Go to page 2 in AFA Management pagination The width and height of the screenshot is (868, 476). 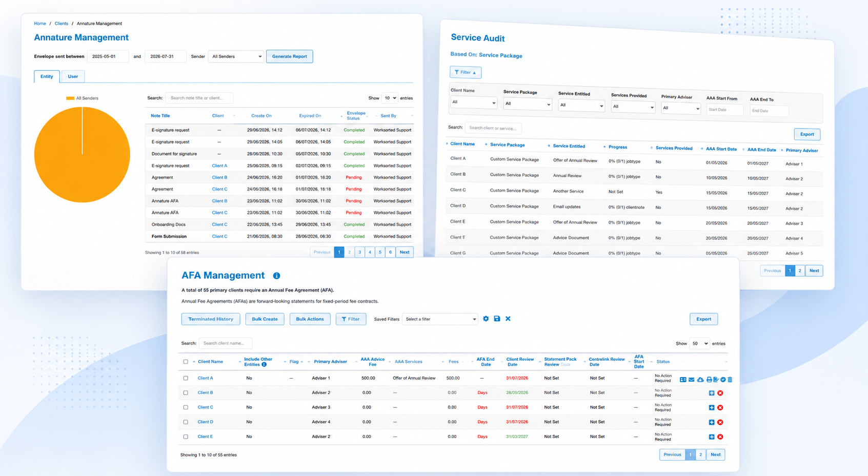701,454
